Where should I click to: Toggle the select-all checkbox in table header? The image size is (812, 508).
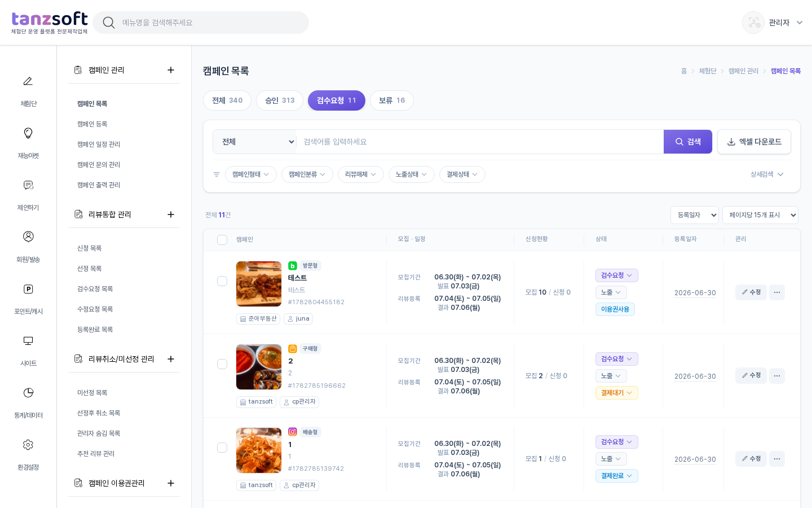(x=222, y=240)
